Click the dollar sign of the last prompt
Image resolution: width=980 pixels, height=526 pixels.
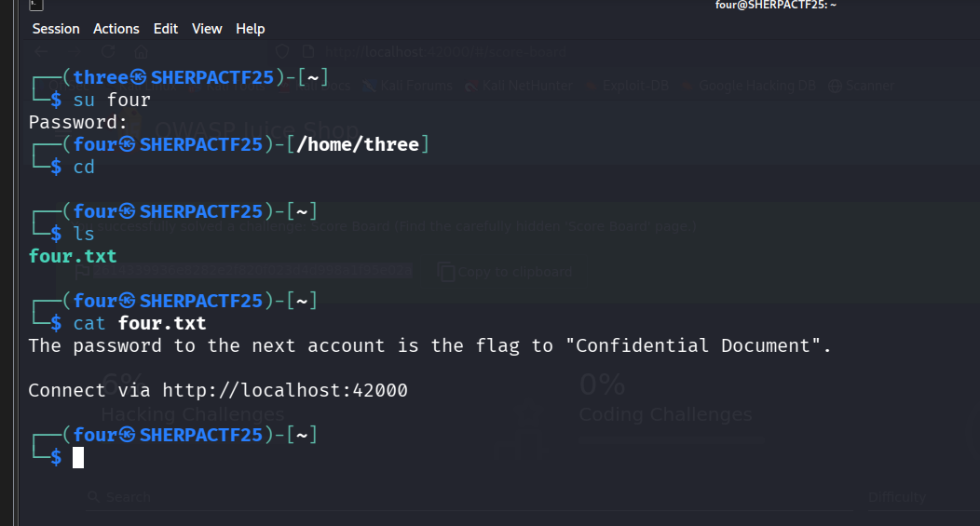[56, 457]
